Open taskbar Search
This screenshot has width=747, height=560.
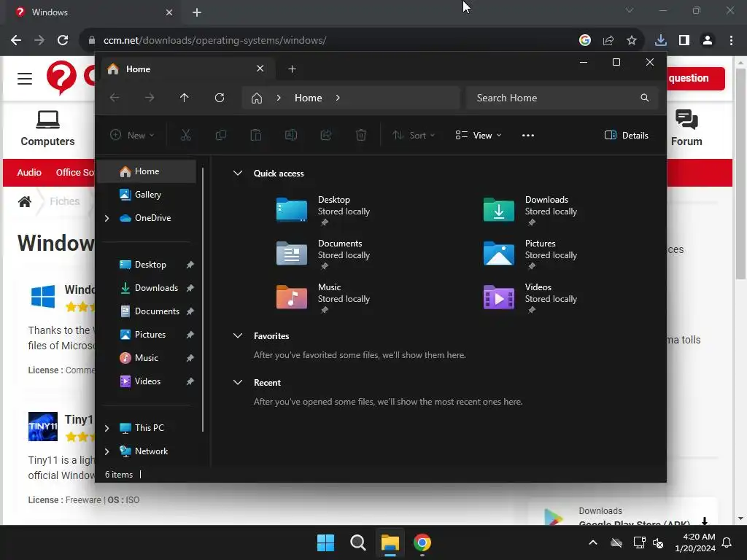[x=357, y=542]
